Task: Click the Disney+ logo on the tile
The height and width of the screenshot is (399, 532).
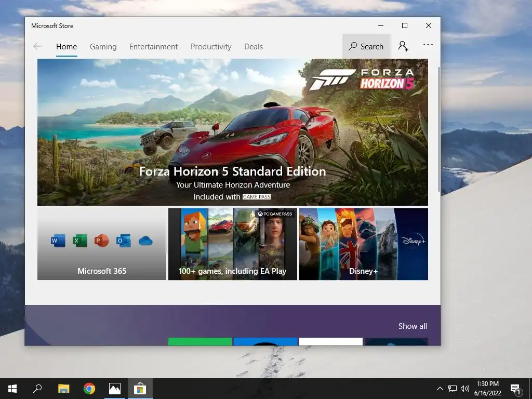Action: click(413, 240)
